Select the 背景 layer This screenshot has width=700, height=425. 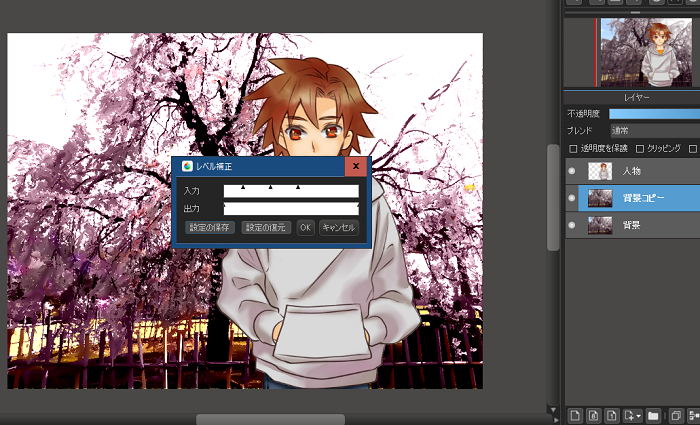pos(640,226)
